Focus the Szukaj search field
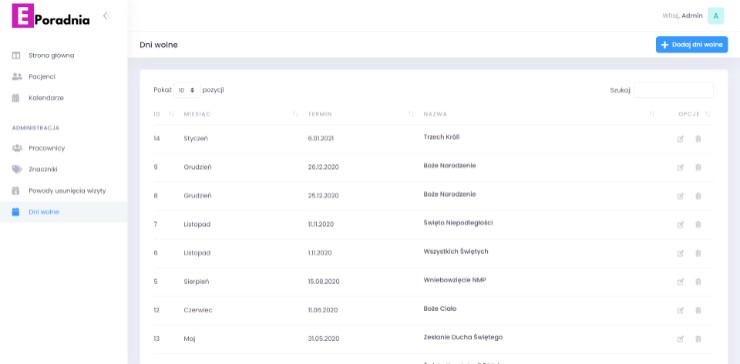The image size is (740, 364). pos(673,90)
